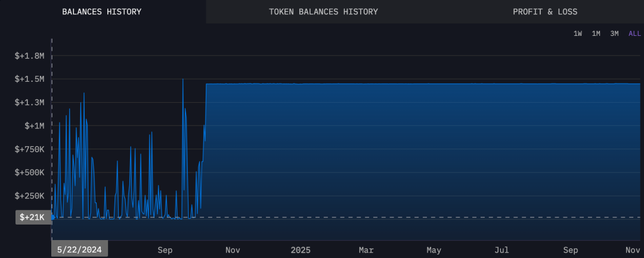Click the $+250K axis label
This screenshot has height=258, width=644.
pos(30,196)
